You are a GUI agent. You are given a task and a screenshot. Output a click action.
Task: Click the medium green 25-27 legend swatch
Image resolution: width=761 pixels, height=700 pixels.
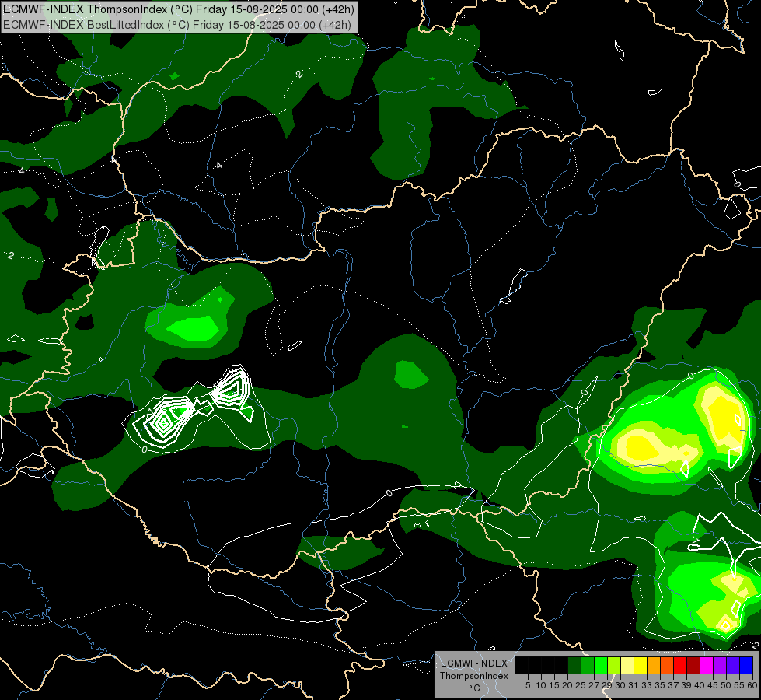tap(588, 665)
